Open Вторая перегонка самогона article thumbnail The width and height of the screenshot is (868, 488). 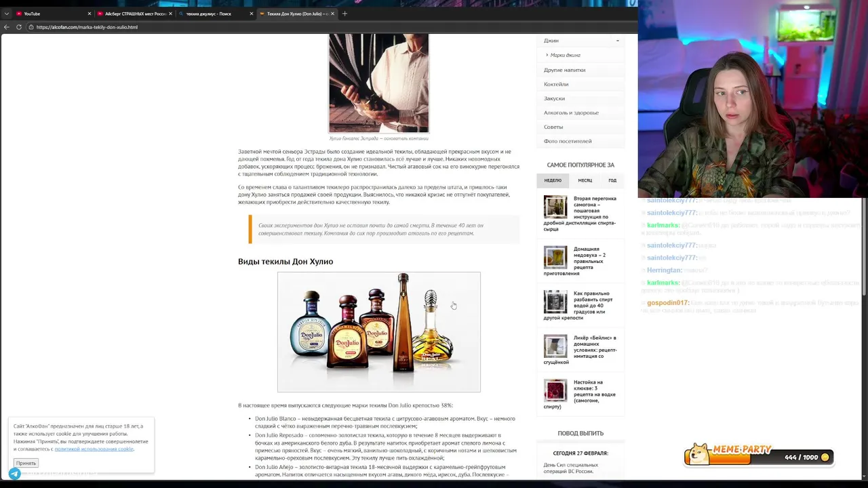555,207
